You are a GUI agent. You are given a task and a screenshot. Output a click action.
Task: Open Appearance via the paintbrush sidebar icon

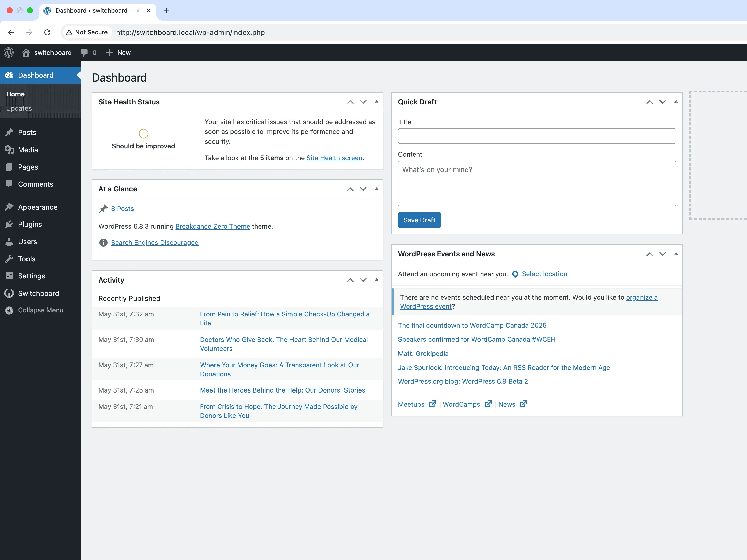(x=9, y=207)
